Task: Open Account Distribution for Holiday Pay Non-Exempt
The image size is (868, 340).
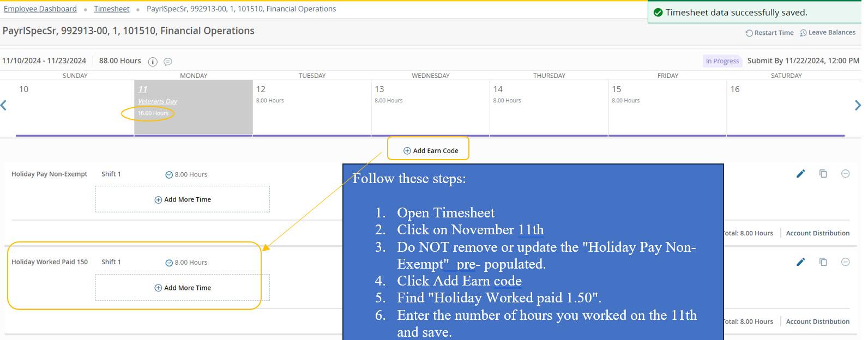Action: (817, 233)
